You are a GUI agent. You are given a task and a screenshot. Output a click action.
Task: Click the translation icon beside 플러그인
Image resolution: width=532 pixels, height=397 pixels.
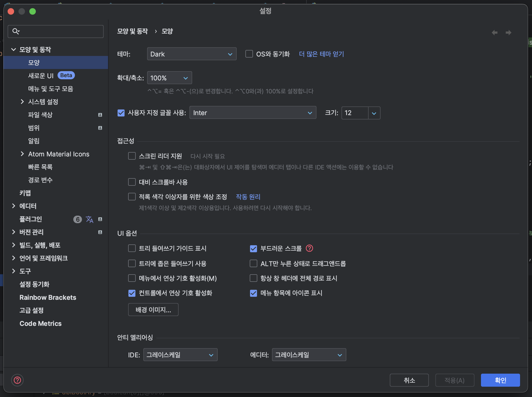click(x=90, y=219)
